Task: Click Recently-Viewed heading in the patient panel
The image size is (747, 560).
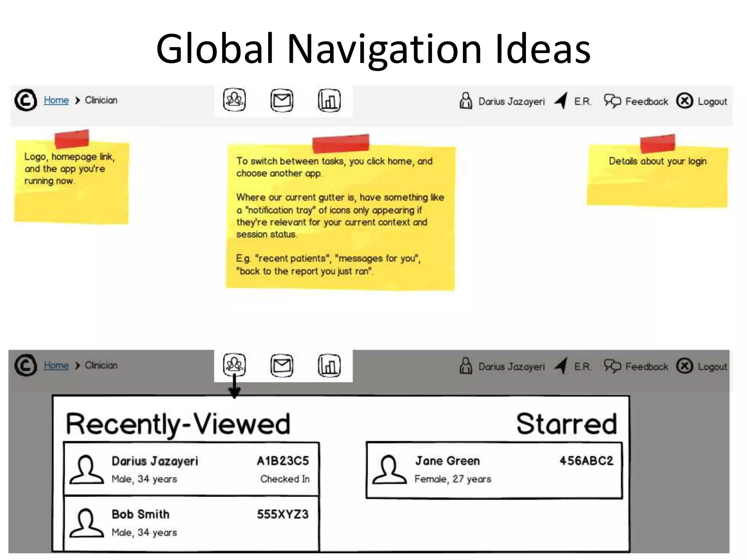Action: pyautogui.click(x=178, y=424)
